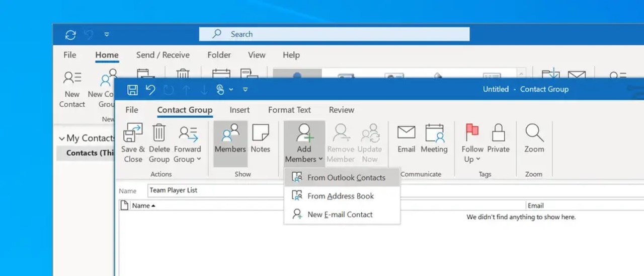Screen dimensions: 644x276
Task: Open the Help tab in Outlook
Action: coord(291,55)
